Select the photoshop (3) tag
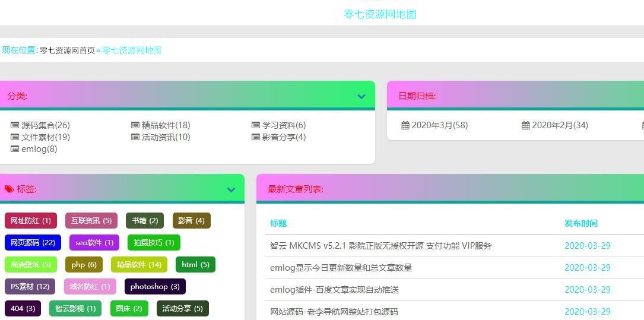This screenshot has height=320, width=644. click(x=154, y=287)
